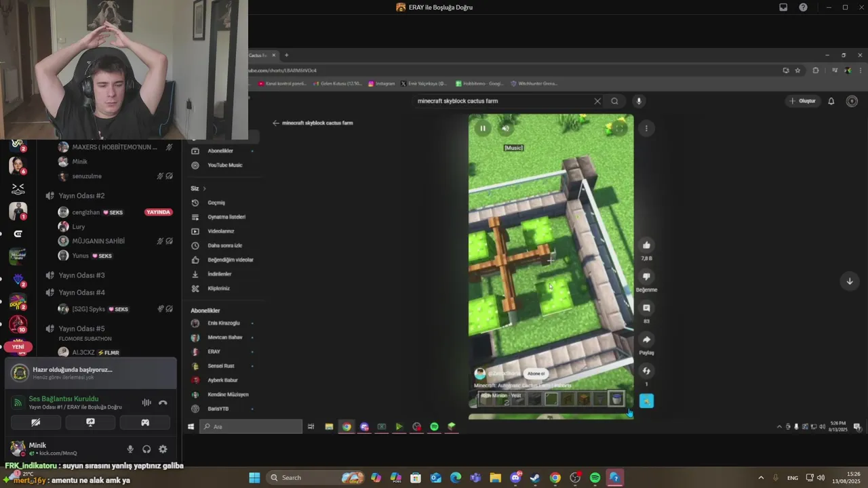Open the Oluştur create button
868x488 pixels.
(803, 101)
